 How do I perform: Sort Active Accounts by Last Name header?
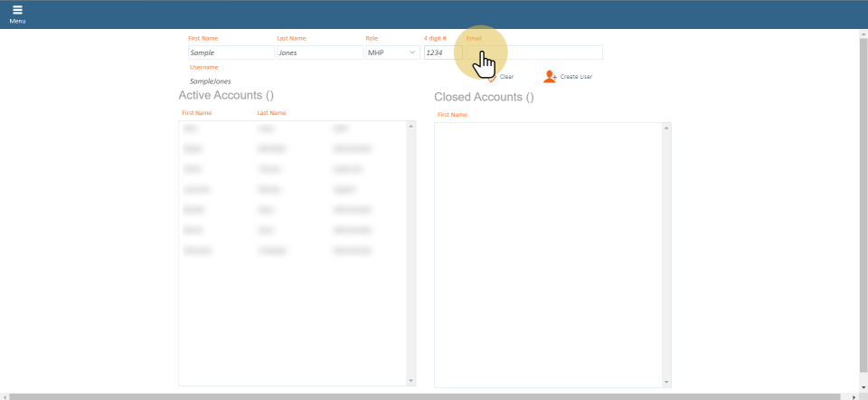pos(271,113)
